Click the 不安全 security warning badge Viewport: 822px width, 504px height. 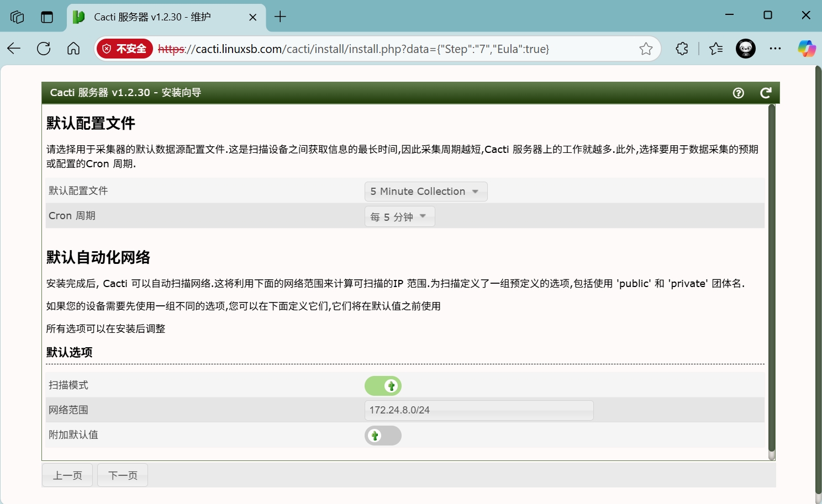(x=124, y=49)
